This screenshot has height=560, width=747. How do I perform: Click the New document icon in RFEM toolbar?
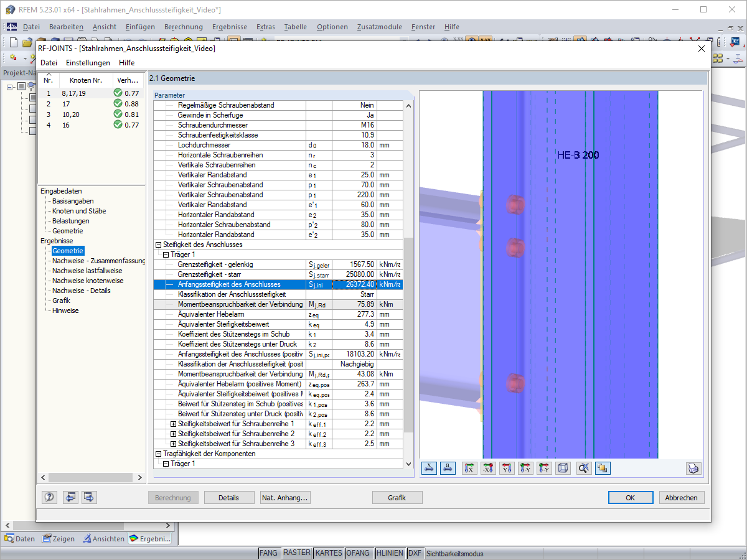click(14, 42)
